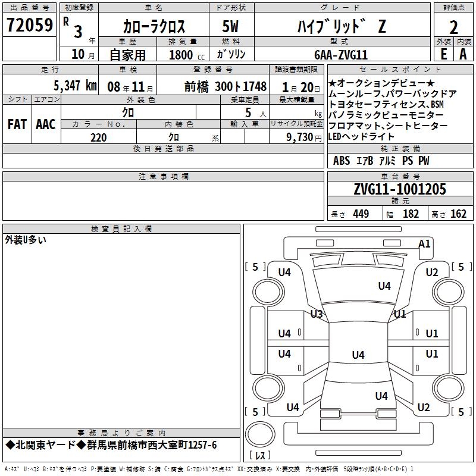Click the inspector note 外装U多い

[26, 240]
